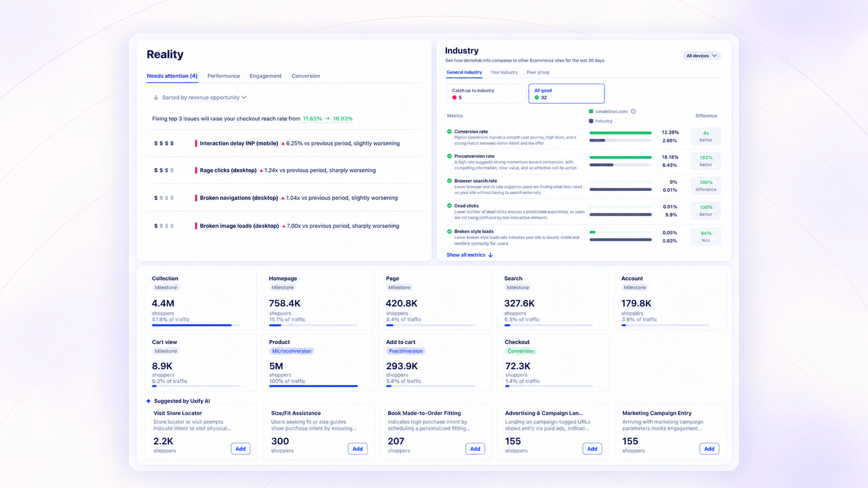Expand Show all metrics
Image resolution: width=868 pixels, height=488 pixels.
click(470, 255)
